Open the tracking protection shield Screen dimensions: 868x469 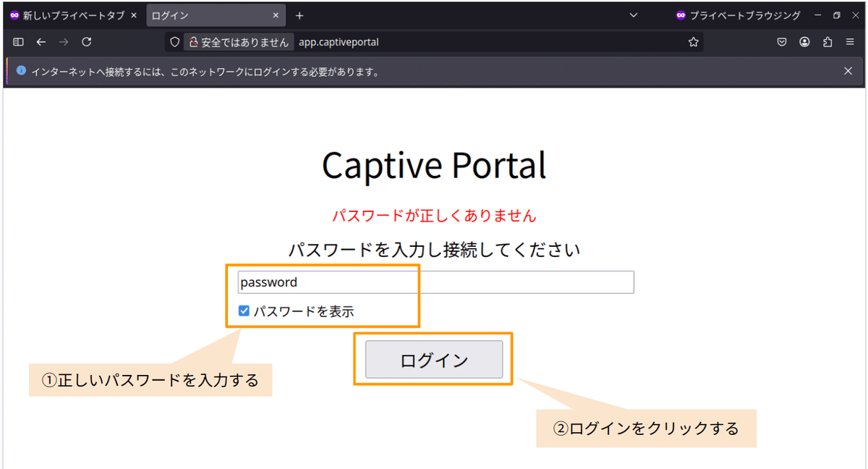[174, 42]
